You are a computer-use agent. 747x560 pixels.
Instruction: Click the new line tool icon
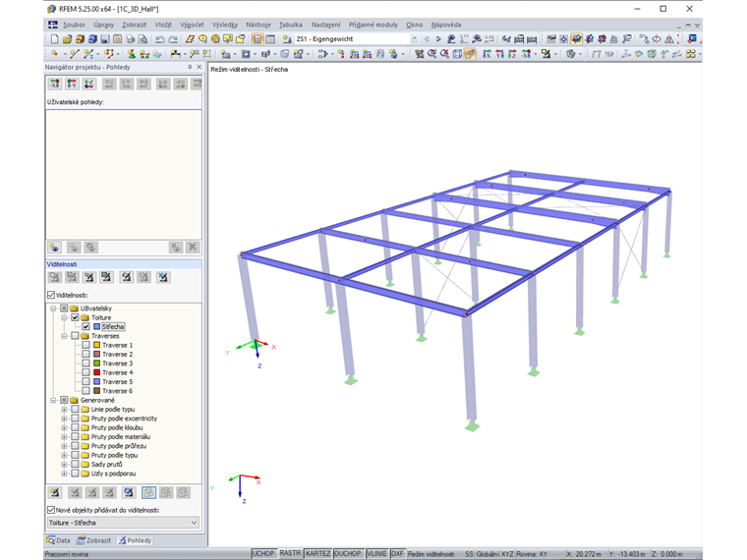coord(74,54)
